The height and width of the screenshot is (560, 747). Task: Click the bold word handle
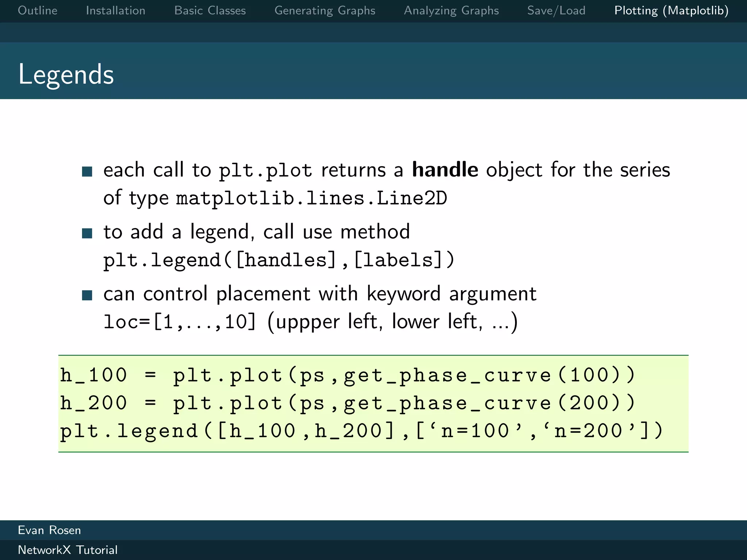point(445,170)
